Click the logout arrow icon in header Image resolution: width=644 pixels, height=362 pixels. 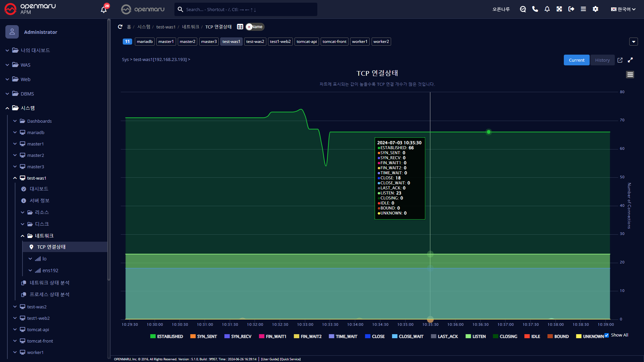[x=571, y=9]
